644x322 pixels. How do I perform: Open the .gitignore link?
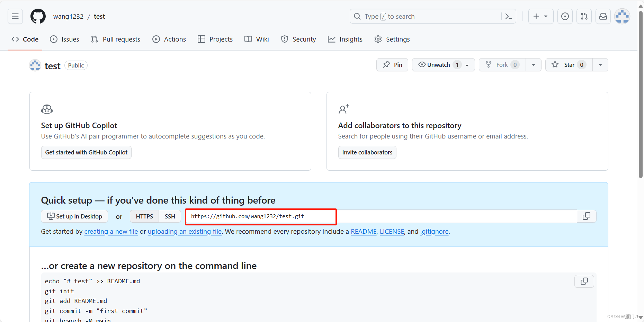point(434,232)
